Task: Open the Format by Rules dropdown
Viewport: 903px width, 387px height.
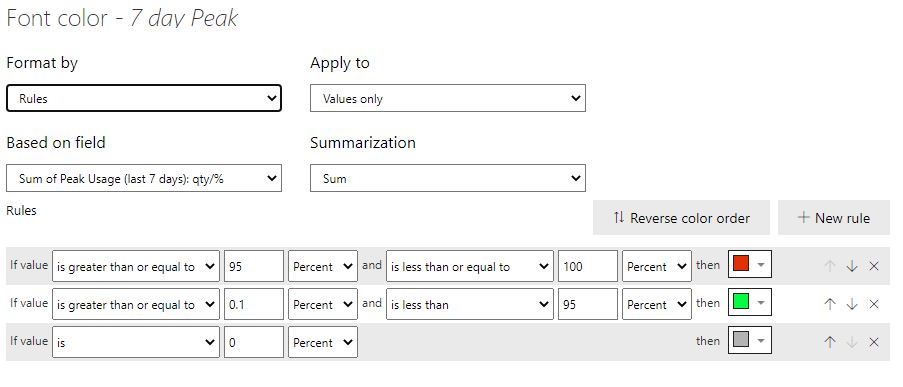Action: [144, 98]
